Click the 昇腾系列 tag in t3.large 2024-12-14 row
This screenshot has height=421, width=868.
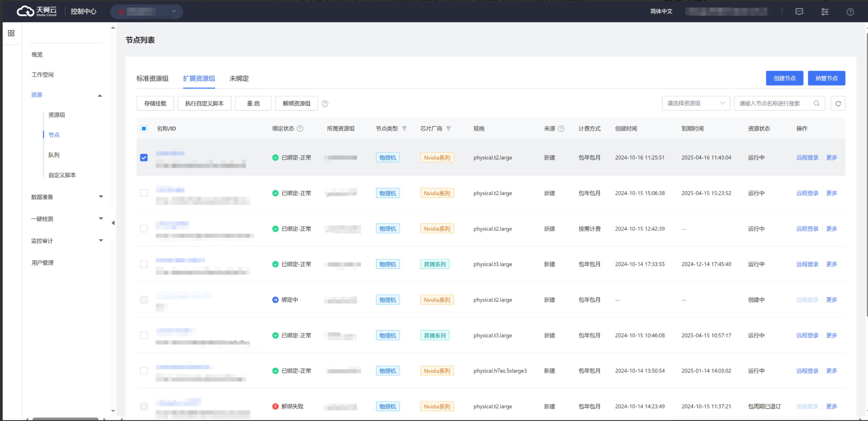pyautogui.click(x=434, y=264)
